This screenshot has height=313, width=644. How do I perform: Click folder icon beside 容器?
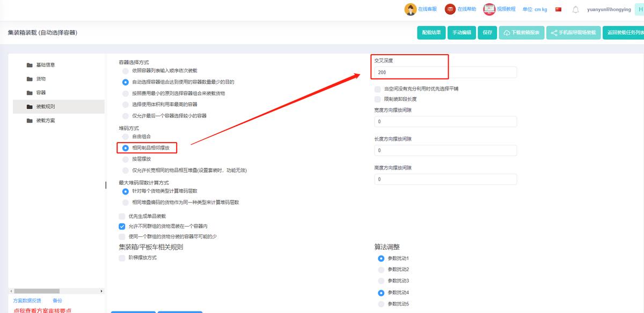point(30,93)
